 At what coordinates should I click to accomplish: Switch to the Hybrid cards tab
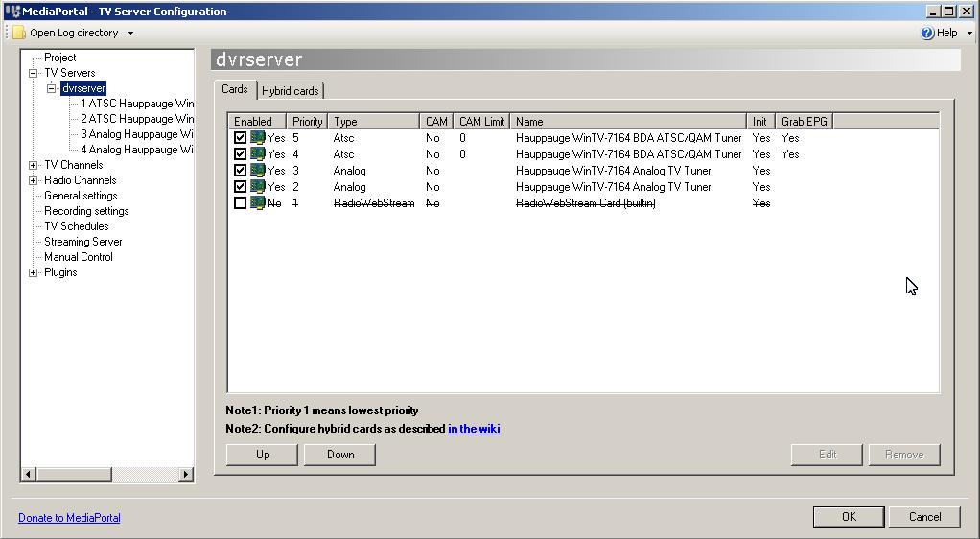291,91
